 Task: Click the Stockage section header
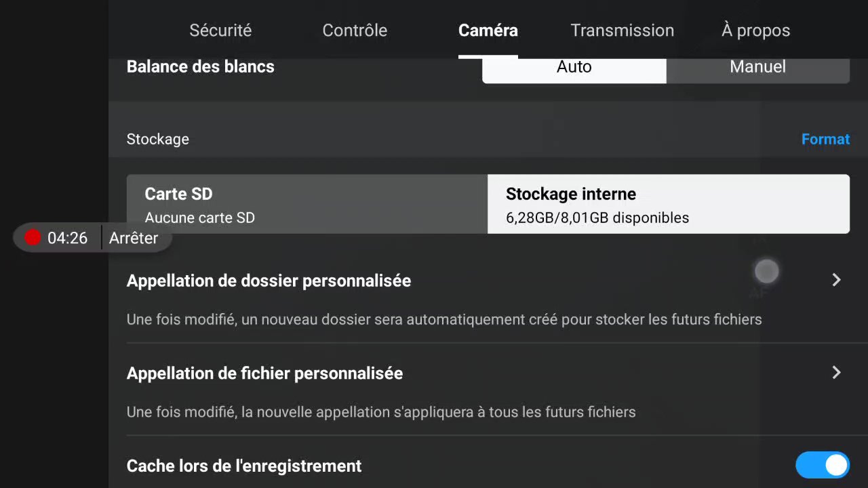(x=158, y=139)
